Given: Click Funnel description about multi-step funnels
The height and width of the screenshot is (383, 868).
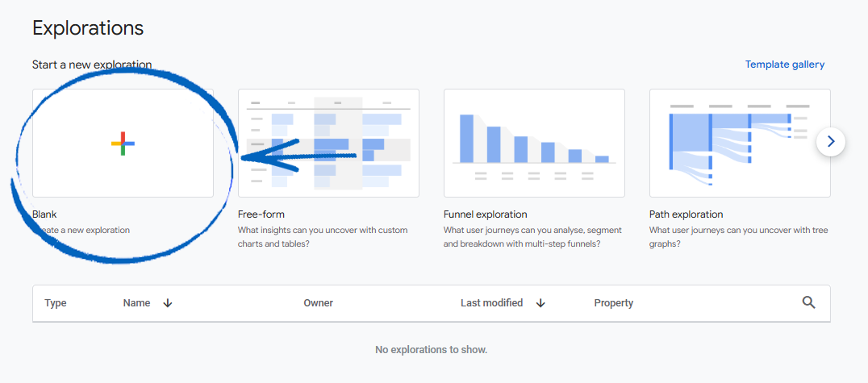Looking at the screenshot, I should pyautogui.click(x=532, y=237).
